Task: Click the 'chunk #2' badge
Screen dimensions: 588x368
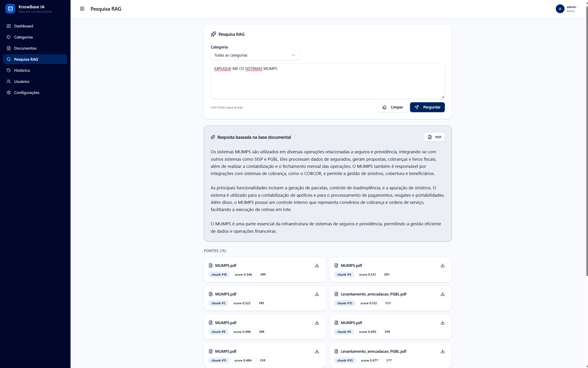Action: (218, 303)
